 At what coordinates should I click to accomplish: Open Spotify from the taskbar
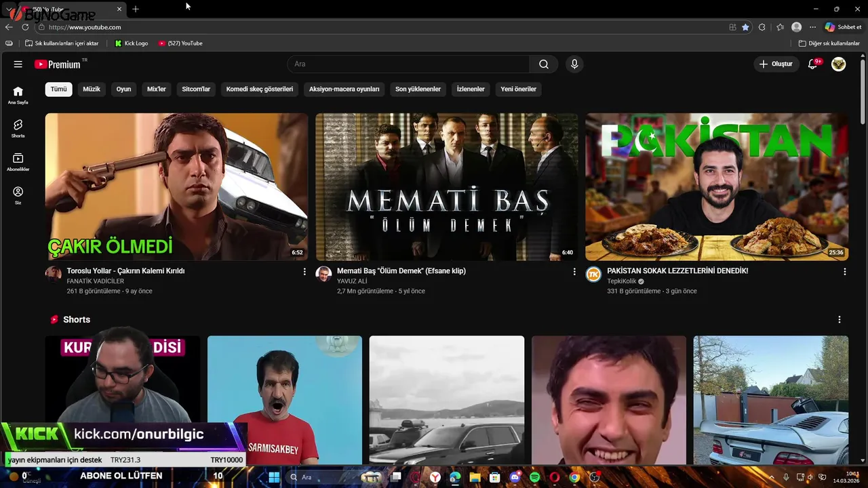(x=534, y=477)
